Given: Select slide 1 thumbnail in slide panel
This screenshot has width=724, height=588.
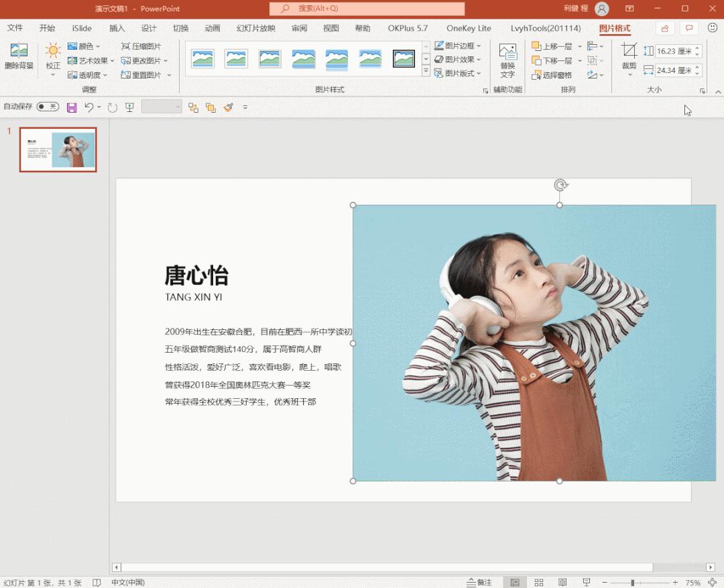Looking at the screenshot, I should (58, 149).
